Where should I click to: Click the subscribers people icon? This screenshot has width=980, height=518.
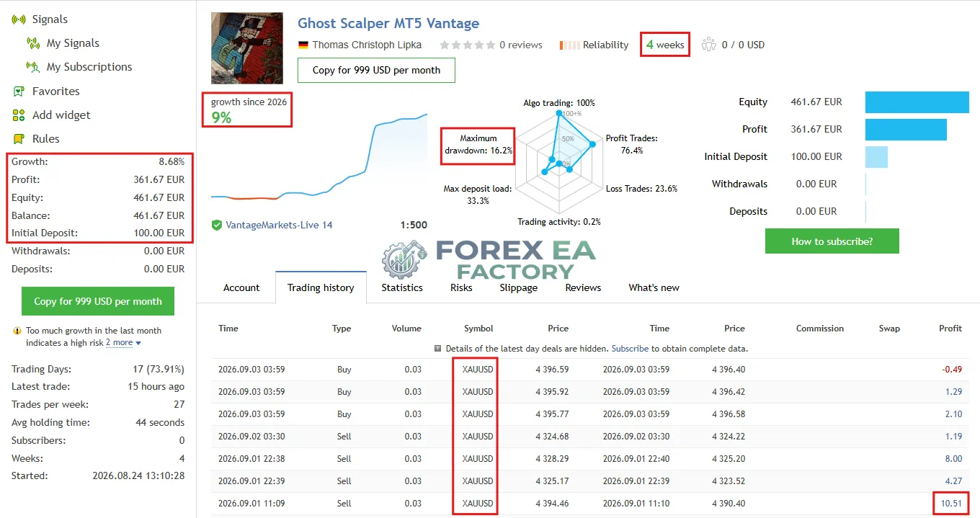click(x=708, y=45)
